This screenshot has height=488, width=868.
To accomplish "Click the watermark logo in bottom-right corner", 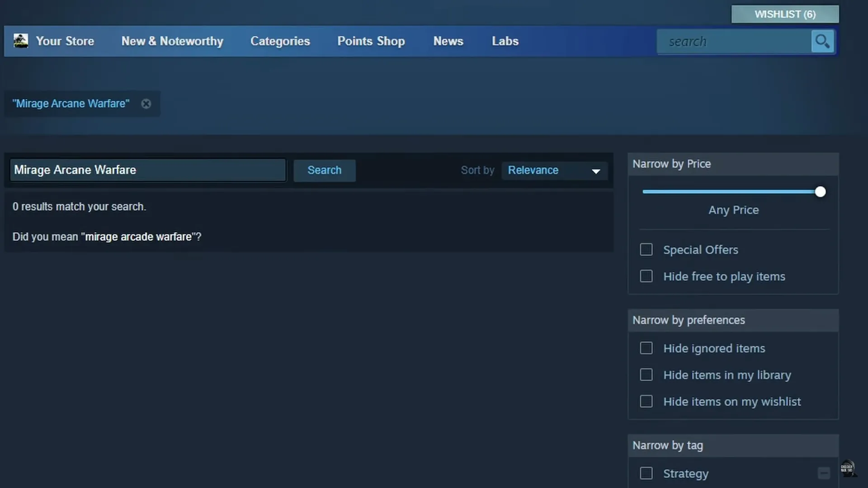I will coord(847,468).
